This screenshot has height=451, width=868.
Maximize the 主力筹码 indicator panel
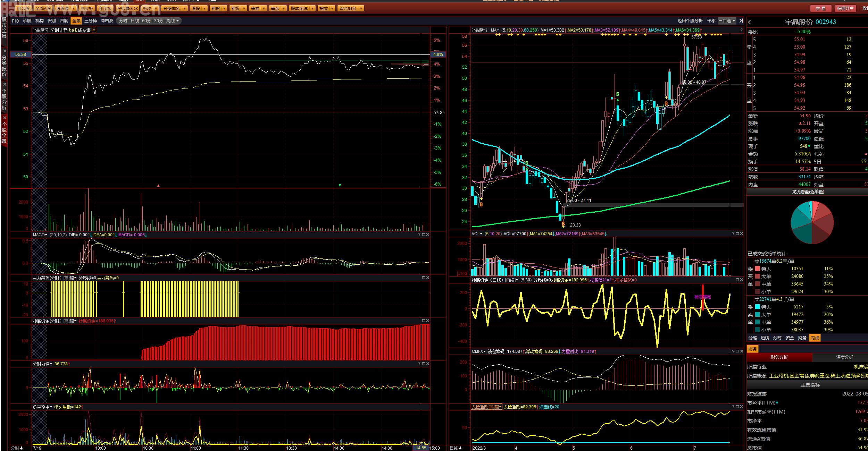424,278
